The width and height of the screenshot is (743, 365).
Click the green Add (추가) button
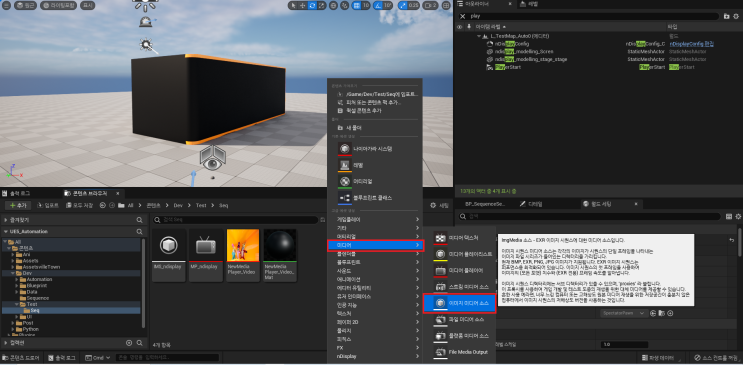(x=18, y=205)
